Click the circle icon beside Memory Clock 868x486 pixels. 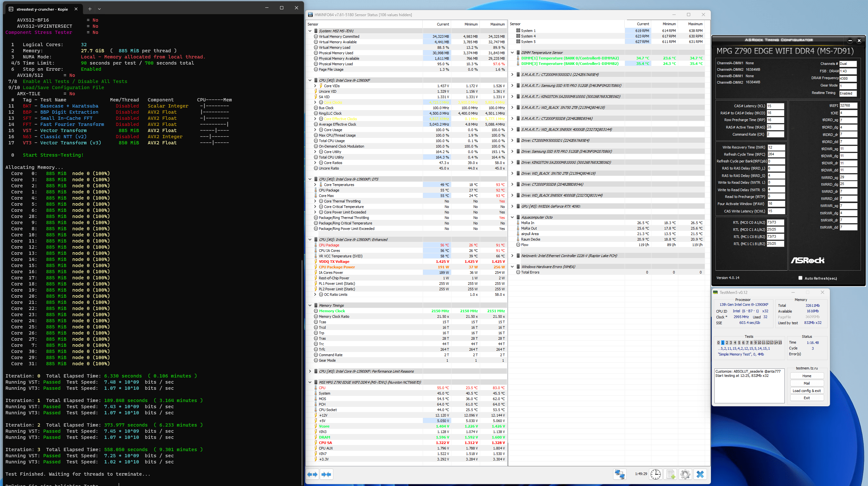(x=316, y=311)
